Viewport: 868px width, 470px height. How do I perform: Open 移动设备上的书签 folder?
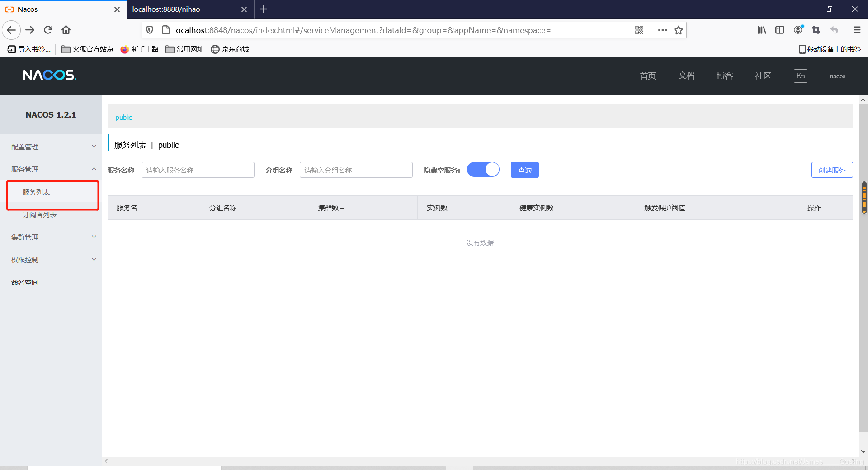pyautogui.click(x=830, y=49)
